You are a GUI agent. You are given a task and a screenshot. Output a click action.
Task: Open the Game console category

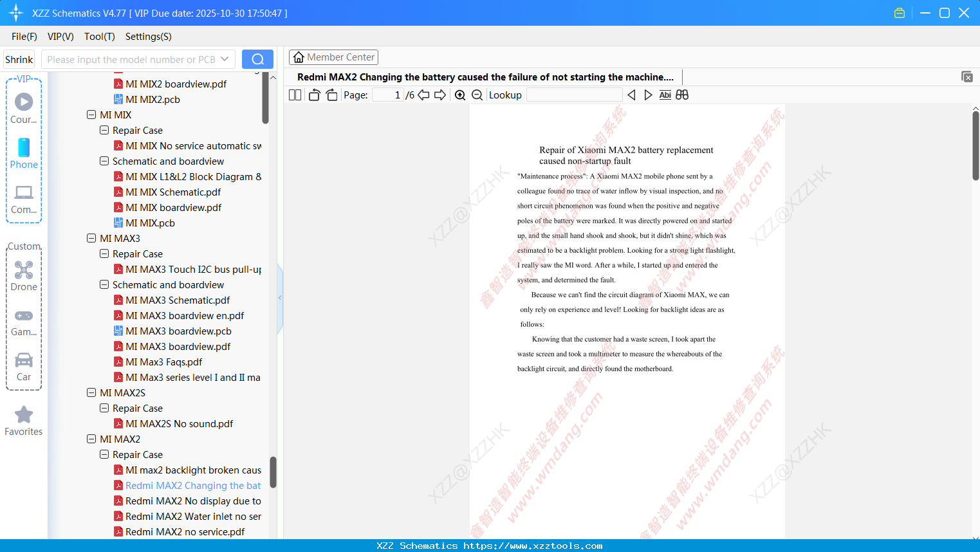click(x=24, y=322)
